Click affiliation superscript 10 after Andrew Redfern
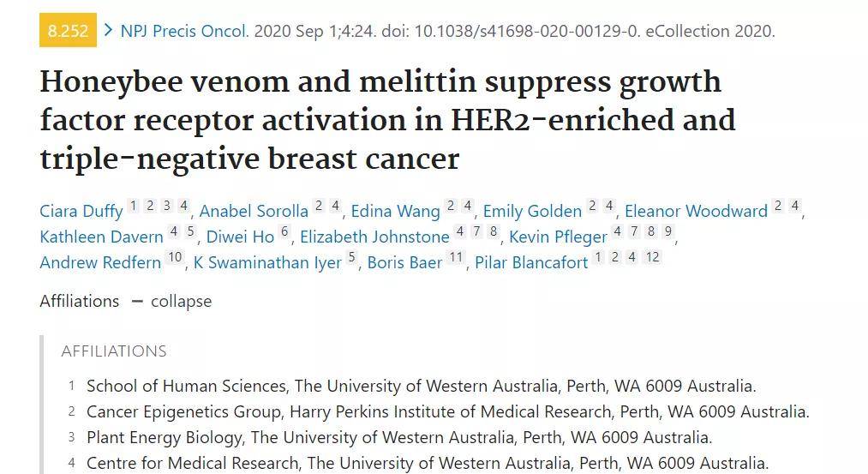Screen dimensions: 868x474 (x=175, y=257)
